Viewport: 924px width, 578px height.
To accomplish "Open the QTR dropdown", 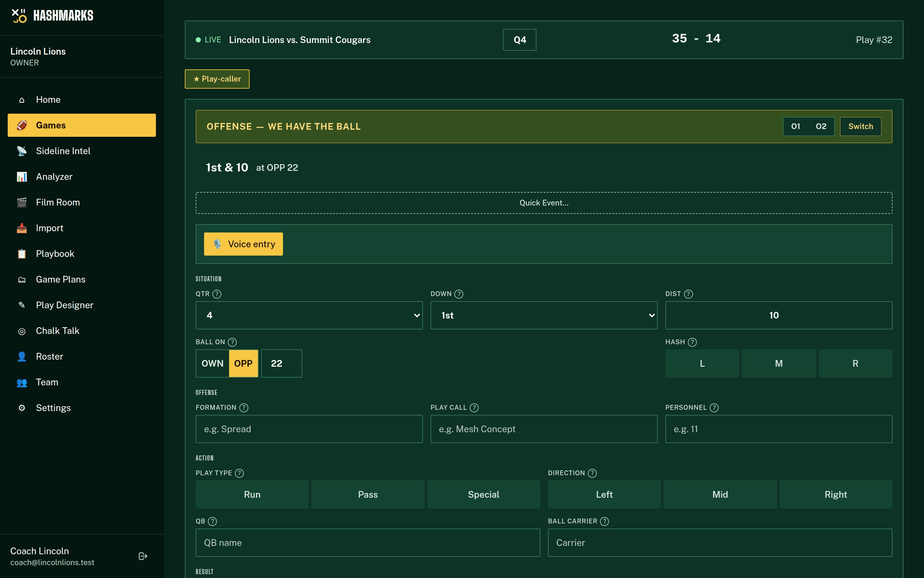I will pyautogui.click(x=309, y=315).
